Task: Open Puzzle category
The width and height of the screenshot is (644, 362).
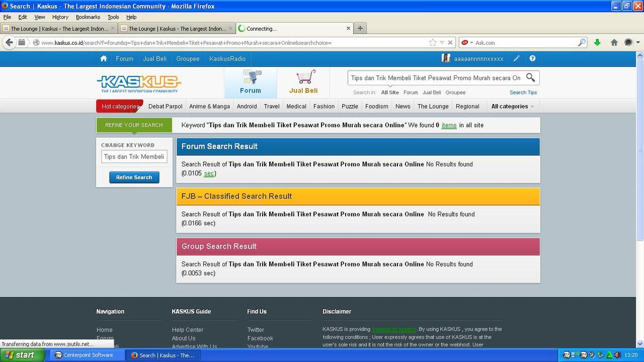Action: point(350,106)
